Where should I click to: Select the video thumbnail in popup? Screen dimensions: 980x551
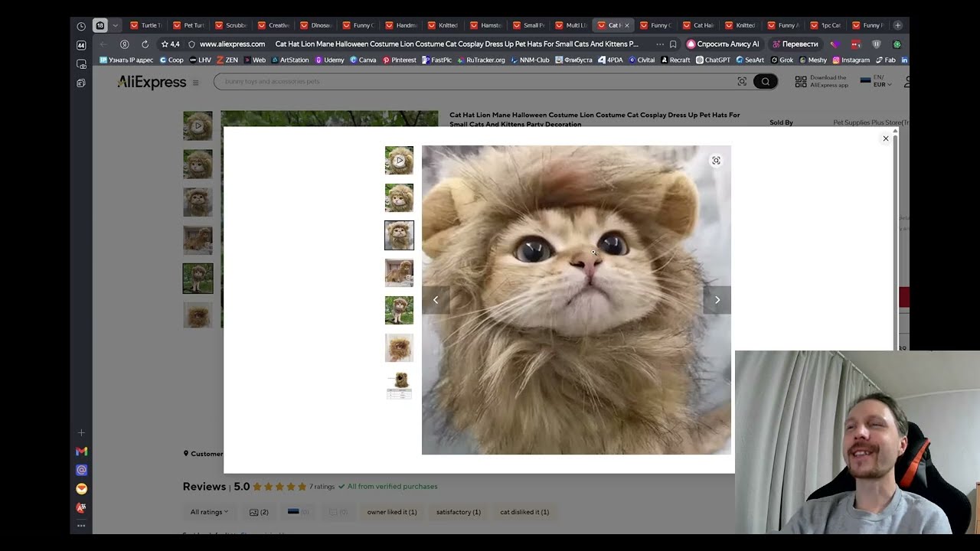(399, 161)
